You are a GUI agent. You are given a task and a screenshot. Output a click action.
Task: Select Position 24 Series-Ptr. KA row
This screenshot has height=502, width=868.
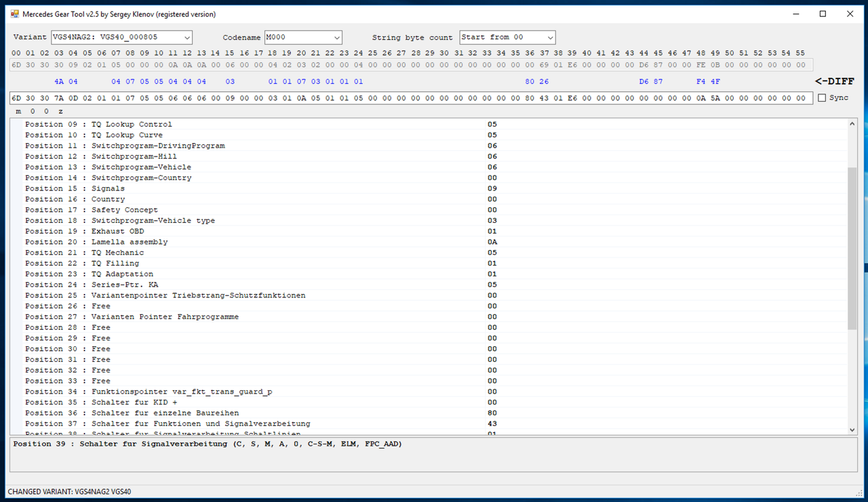(429, 285)
